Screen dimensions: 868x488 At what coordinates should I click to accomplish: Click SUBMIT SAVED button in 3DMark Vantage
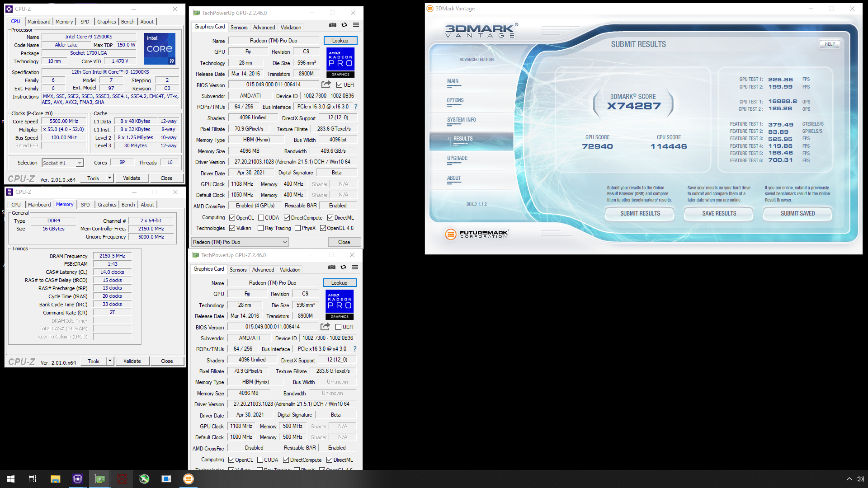(x=798, y=213)
